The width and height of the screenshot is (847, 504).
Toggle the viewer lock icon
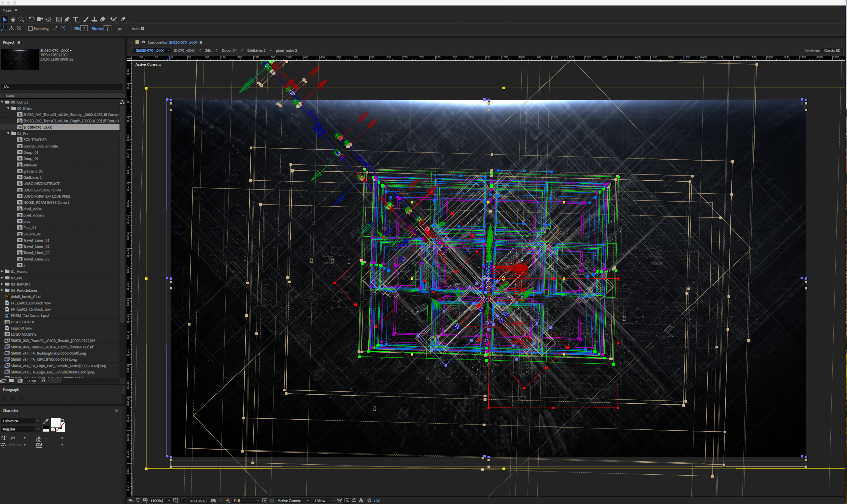click(x=144, y=42)
